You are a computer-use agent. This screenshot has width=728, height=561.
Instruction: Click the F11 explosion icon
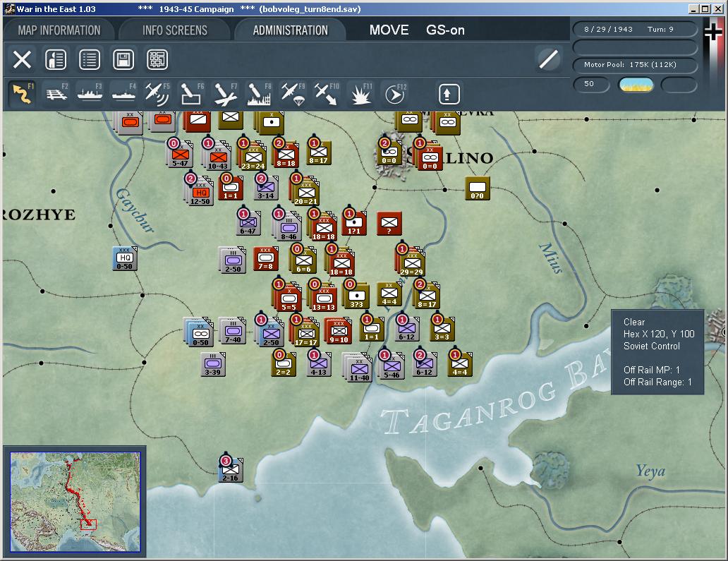click(x=360, y=93)
